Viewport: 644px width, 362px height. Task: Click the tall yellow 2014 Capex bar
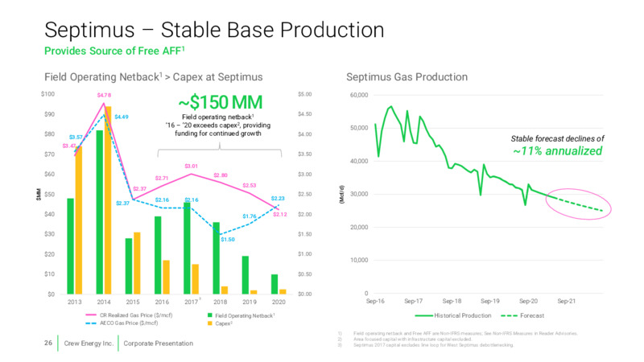[x=108, y=200]
